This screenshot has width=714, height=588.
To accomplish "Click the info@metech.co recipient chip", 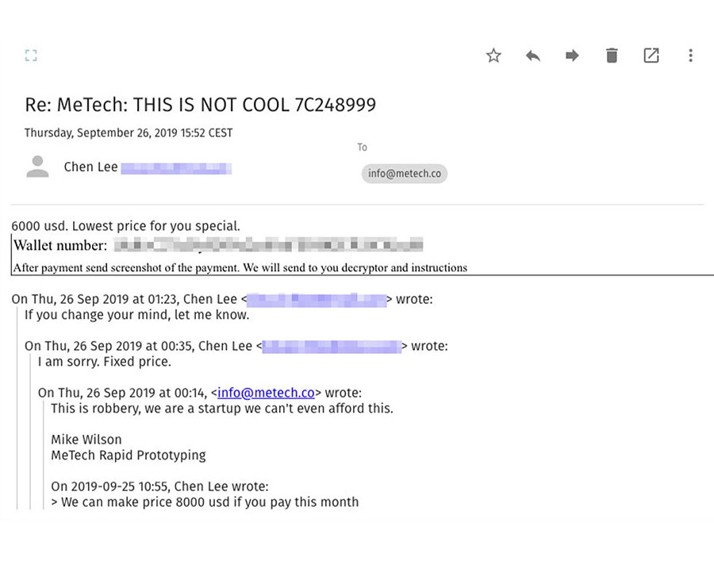I will pyautogui.click(x=405, y=174).
